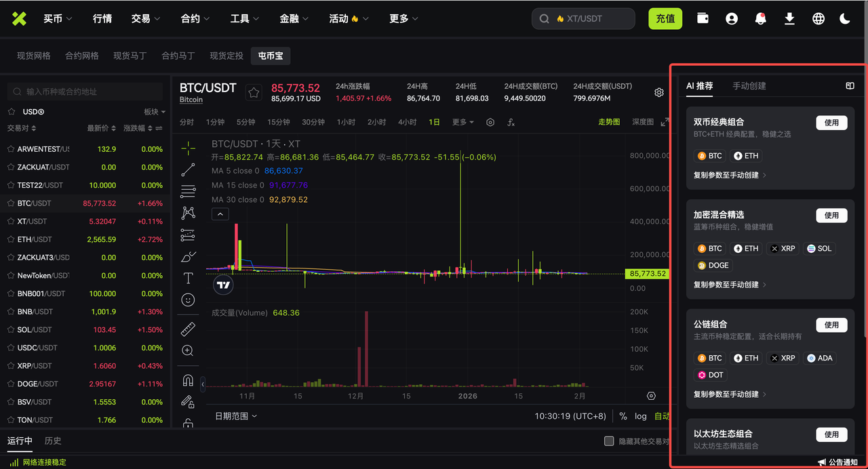Open the 交易 dropdown menu
This screenshot has width=868, height=469.
(x=146, y=19)
